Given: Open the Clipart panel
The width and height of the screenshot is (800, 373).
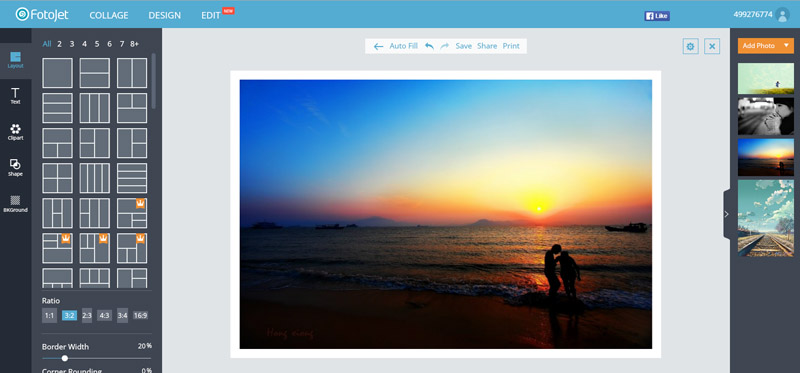Looking at the screenshot, I should coord(15,132).
